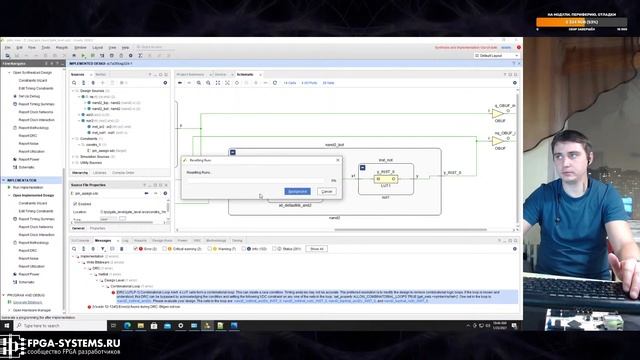Click delete trash icon in Messages toolbar

pos(122,249)
